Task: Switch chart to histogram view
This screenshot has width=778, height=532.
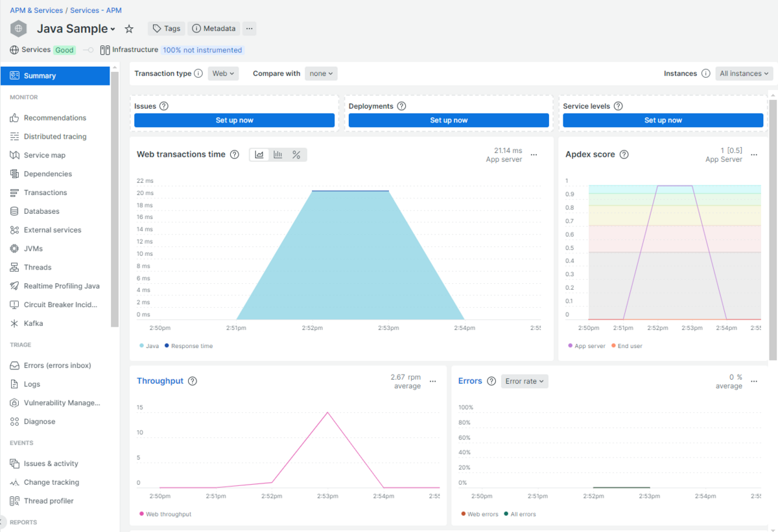Action: (278, 155)
